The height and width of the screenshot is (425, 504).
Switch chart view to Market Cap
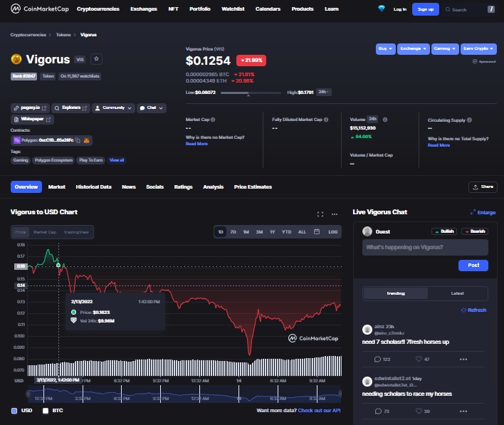coord(45,232)
